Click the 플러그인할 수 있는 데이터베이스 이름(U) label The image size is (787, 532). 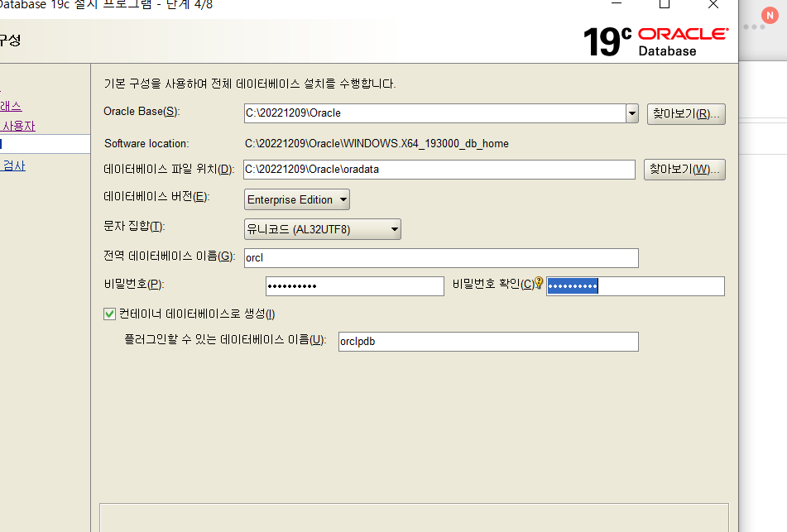[x=225, y=340]
